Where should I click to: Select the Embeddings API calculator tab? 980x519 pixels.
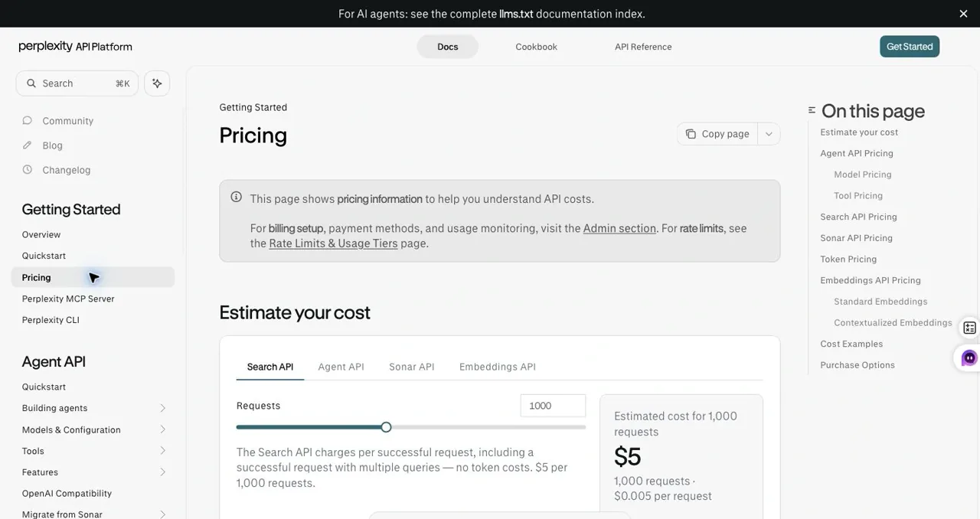point(498,367)
